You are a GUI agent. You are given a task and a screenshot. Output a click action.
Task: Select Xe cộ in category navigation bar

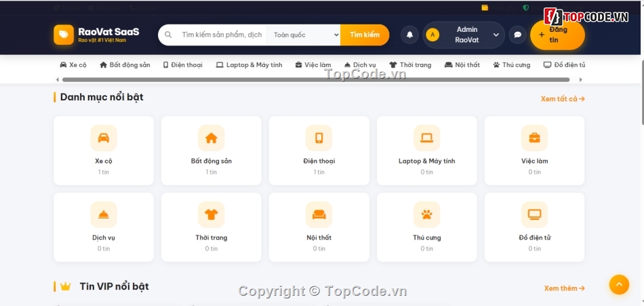(73, 65)
